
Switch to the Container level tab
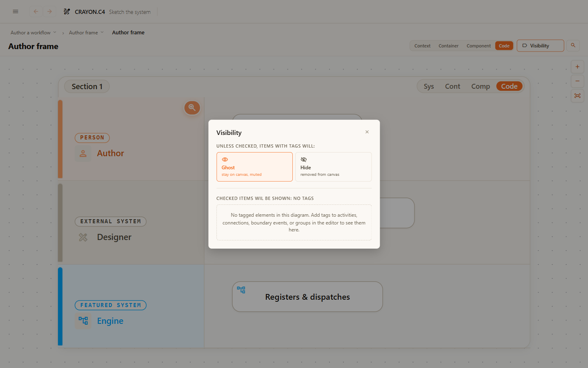click(x=448, y=46)
